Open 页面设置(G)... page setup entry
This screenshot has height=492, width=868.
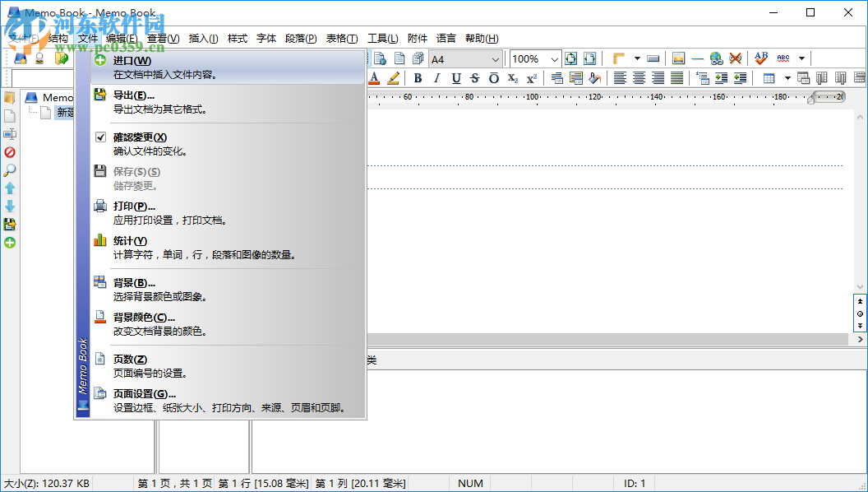(228, 401)
